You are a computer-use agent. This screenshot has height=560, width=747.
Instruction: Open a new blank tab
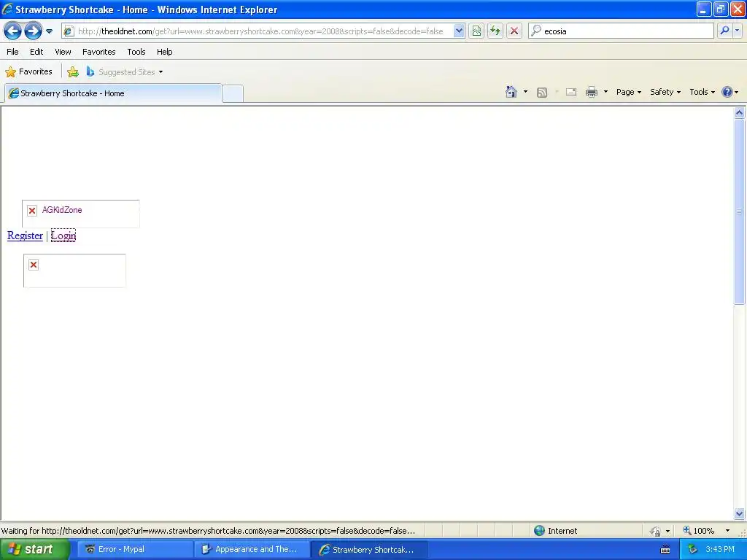pyautogui.click(x=233, y=93)
